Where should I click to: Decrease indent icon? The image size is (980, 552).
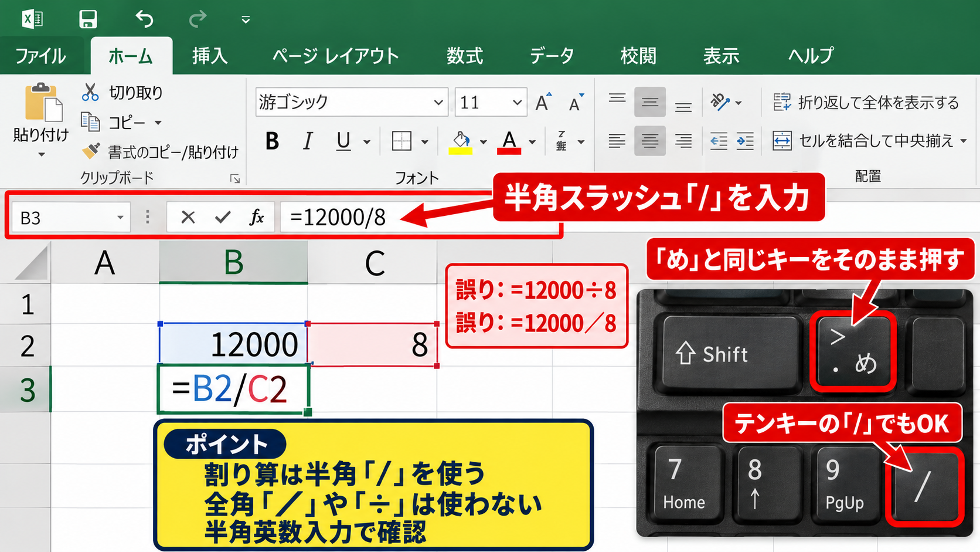click(x=719, y=141)
